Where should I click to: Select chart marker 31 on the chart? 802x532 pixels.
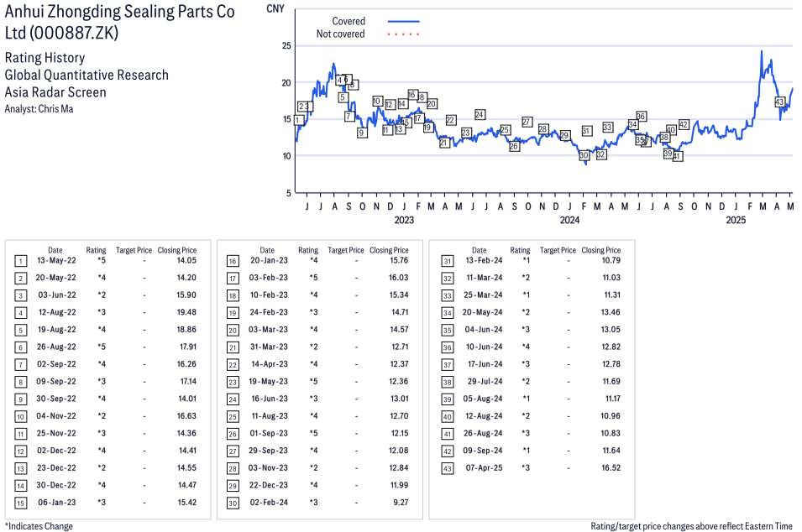click(586, 131)
